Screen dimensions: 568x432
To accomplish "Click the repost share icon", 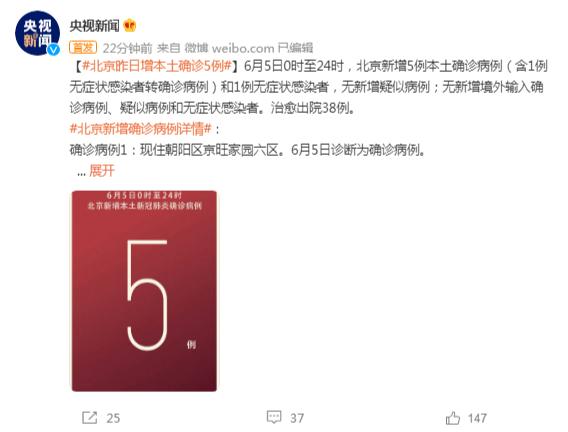I will click(x=89, y=418).
